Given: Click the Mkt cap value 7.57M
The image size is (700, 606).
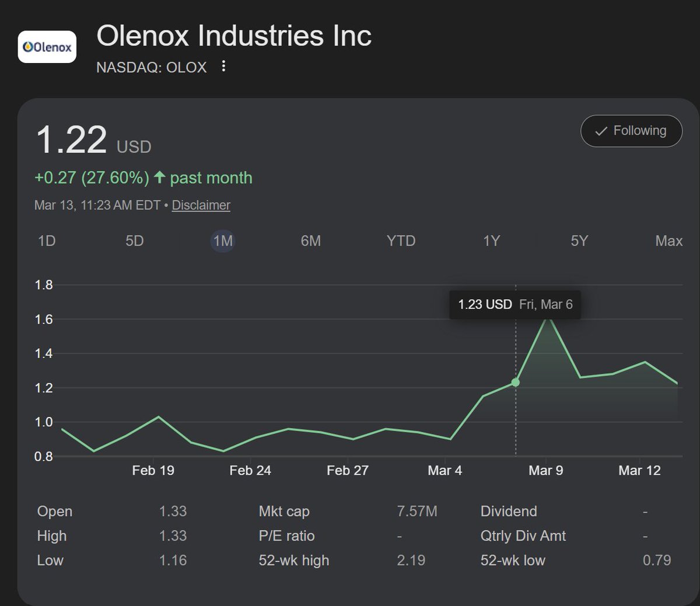Looking at the screenshot, I should point(417,512).
